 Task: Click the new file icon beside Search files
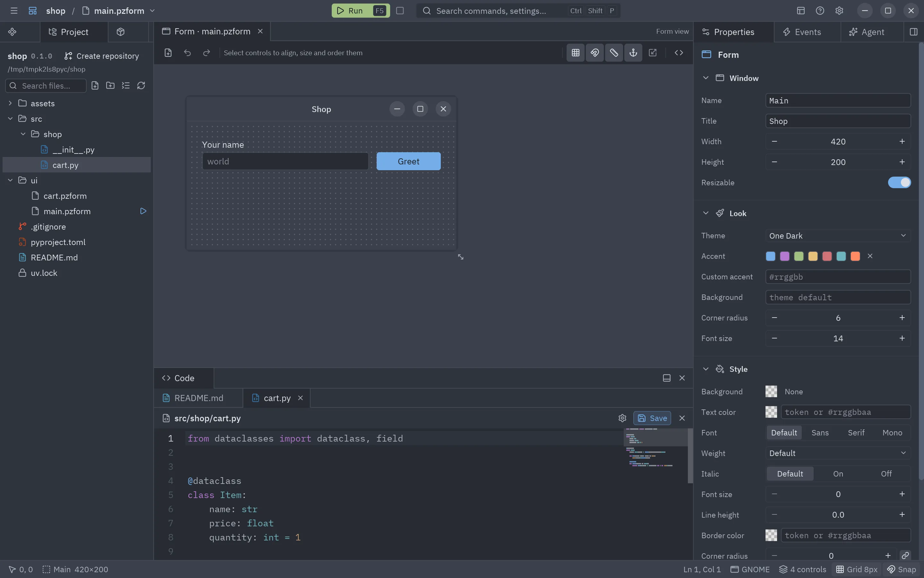[95, 85]
